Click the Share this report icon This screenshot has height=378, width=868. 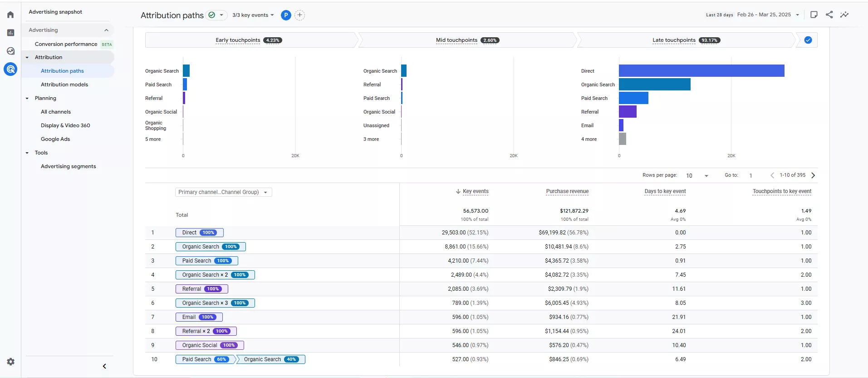tap(829, 15)
